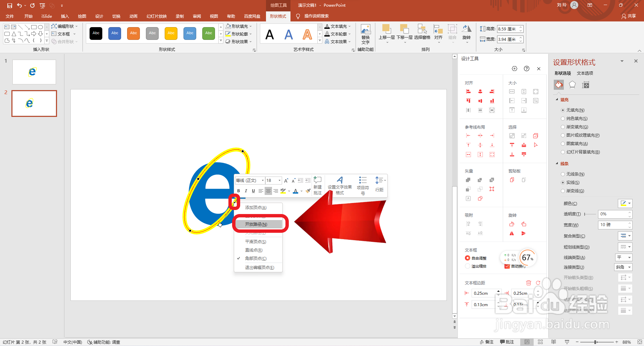644x346 pixels.
Task: Choose 添加顶点 from context menu
Action: tap(258, 208)
